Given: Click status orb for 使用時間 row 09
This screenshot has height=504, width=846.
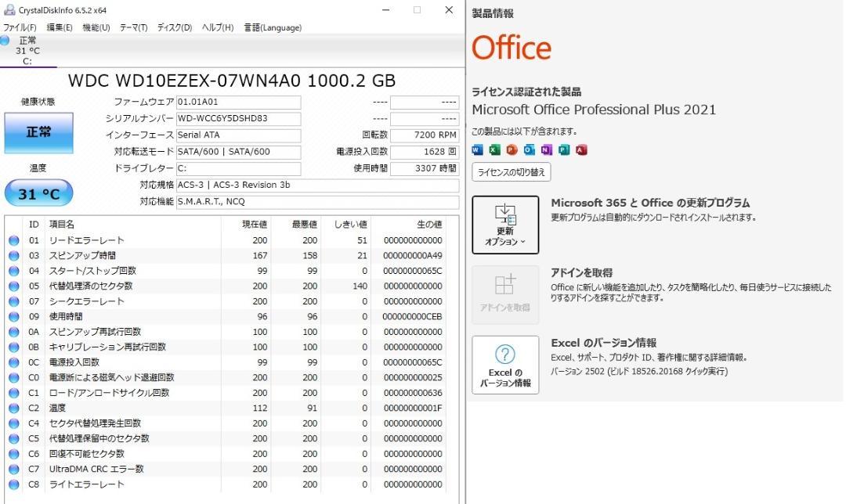Looking at the screenshot, I should [14, 317].
